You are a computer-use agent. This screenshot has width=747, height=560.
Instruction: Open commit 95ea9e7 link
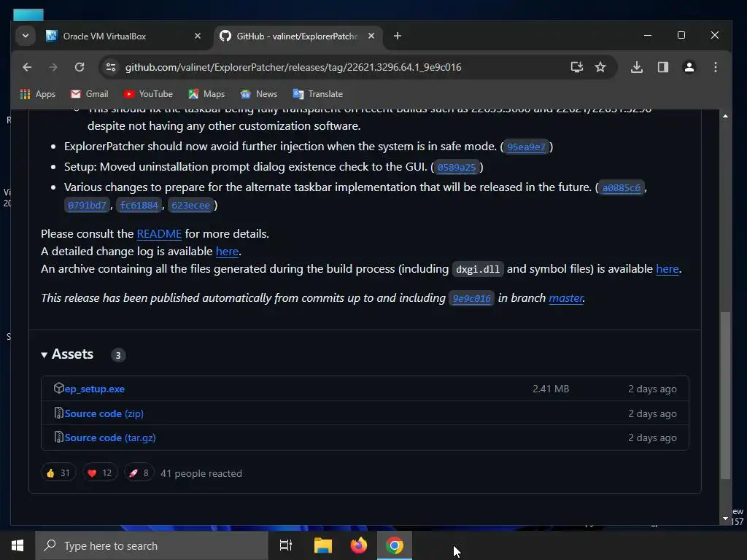click(527, 147)
